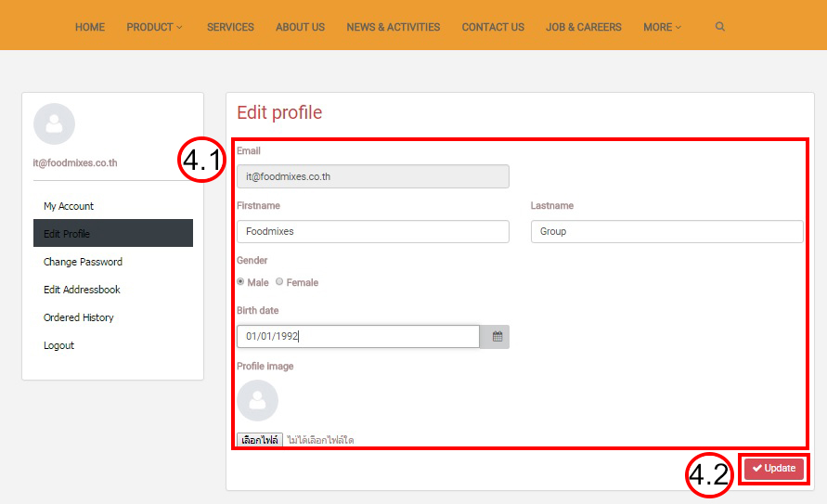Open the CONTACT US page

(x=493, y=27)
